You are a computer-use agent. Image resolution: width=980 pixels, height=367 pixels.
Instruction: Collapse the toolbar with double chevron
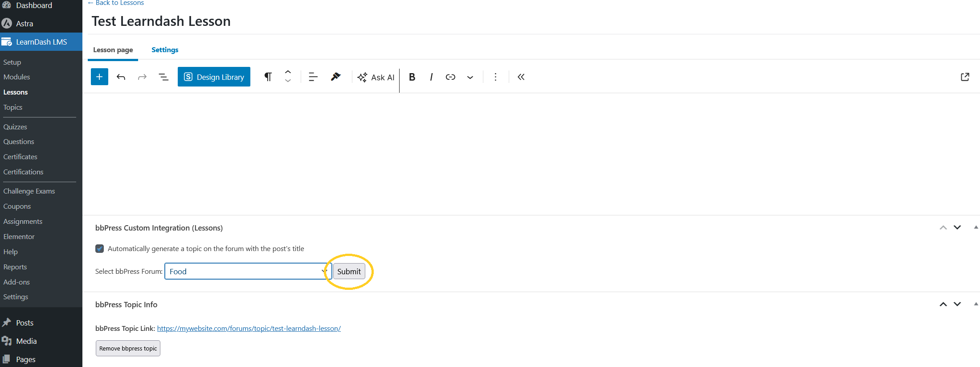521,77
